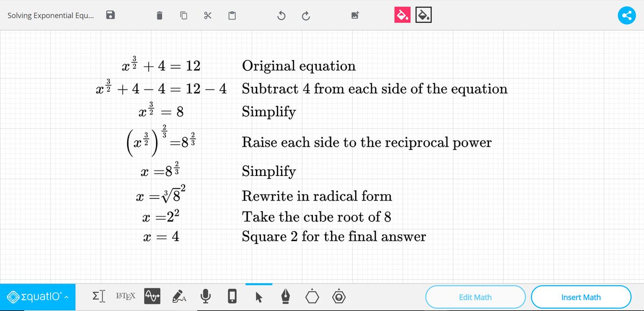Save the current document
The height and width of the screenshot is (311, 644).
coord(111,15)
